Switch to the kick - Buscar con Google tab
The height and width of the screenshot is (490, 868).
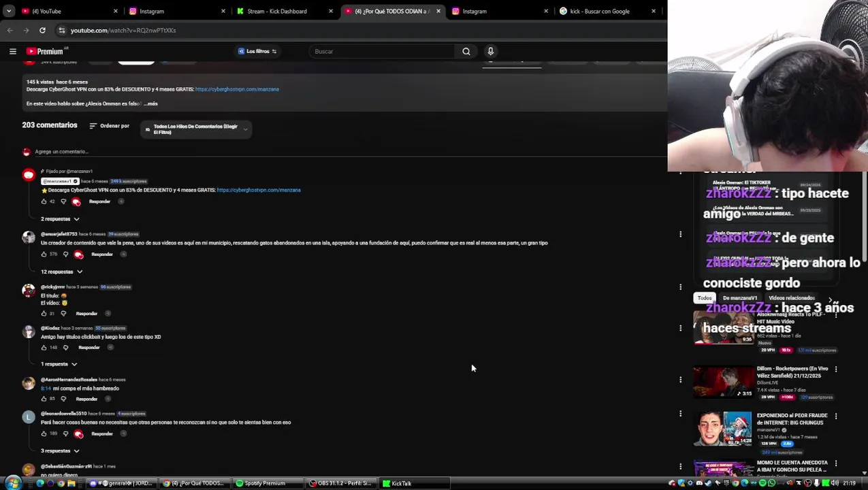coord(607,11)
